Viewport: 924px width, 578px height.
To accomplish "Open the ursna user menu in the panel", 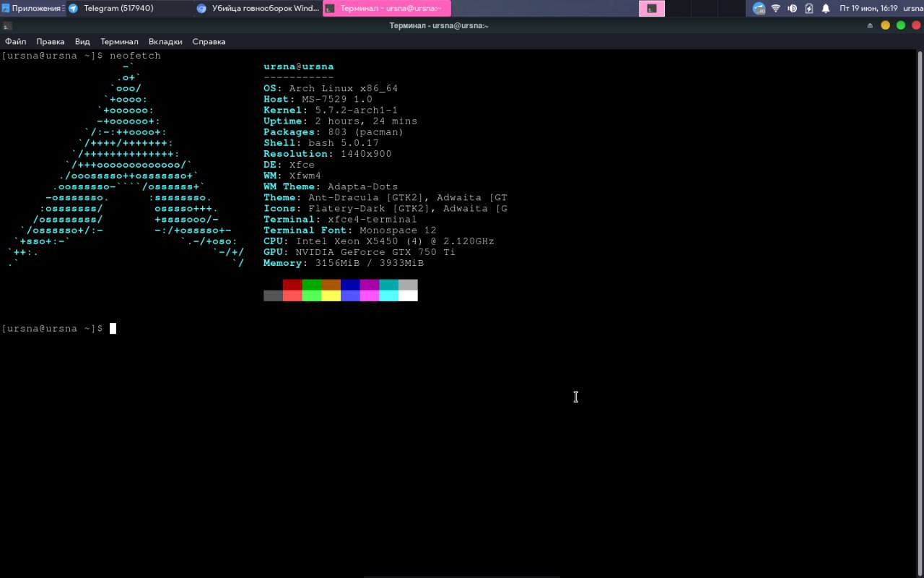I will point(912,9).
